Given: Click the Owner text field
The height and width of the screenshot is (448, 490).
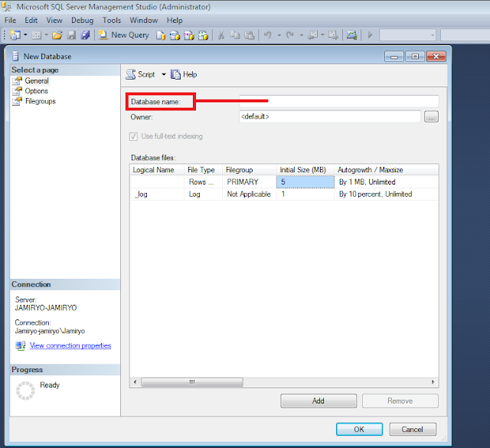Looking at the screenshot, I should [330, 116].
